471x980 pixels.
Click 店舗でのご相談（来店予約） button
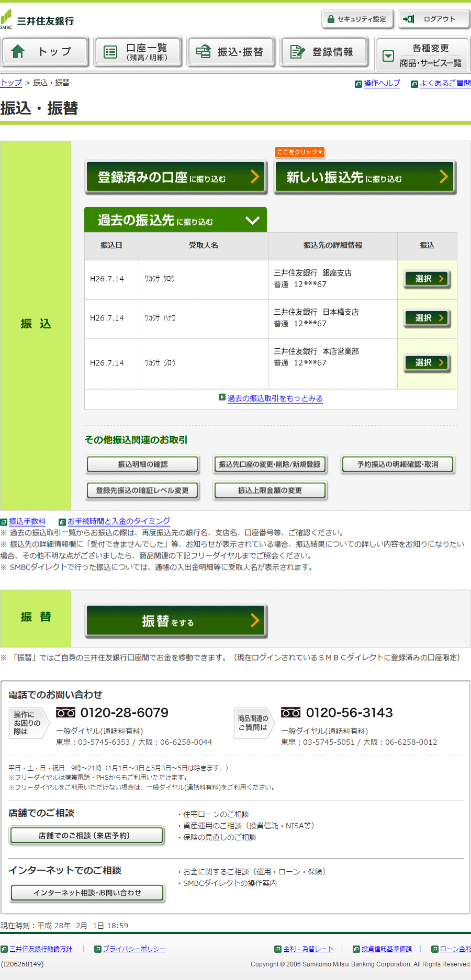pos(87,836)
